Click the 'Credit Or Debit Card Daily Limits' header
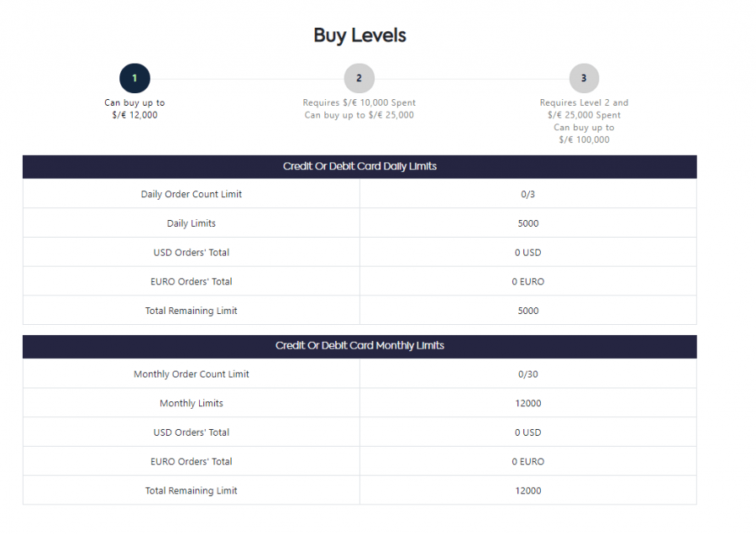 [x=360, y=166]
